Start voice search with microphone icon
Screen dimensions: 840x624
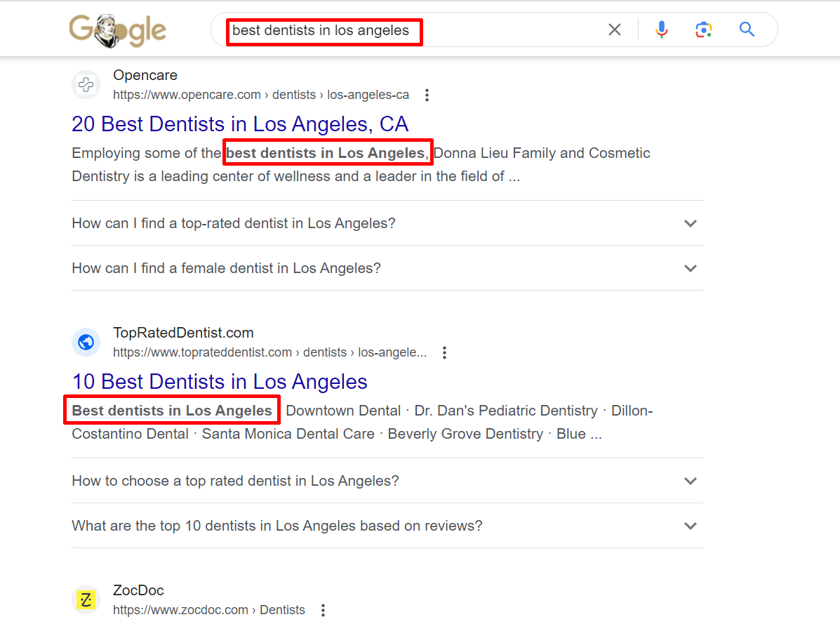click(662, 29)
